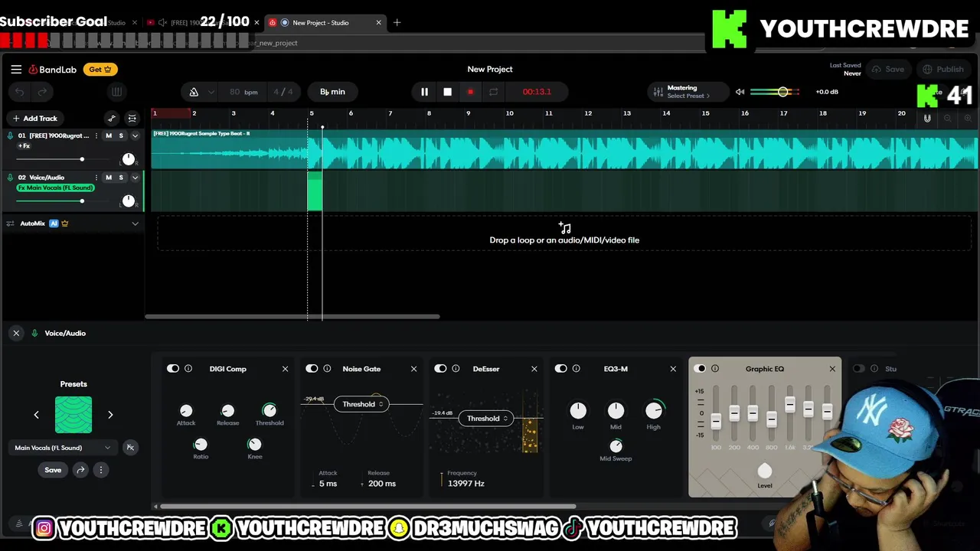Open options menu for track 01
Image resolution: width=980 pixels, height=551 pixels.
[96, 135]
